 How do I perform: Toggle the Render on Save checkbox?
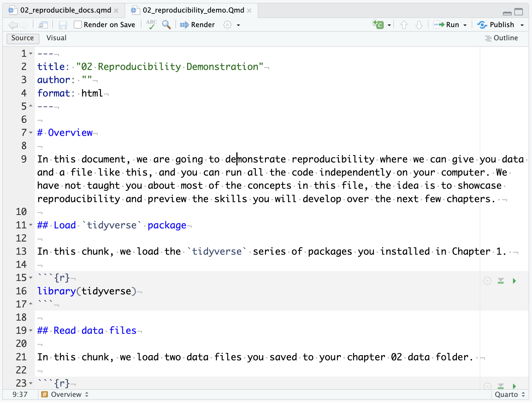click(78, 25)
